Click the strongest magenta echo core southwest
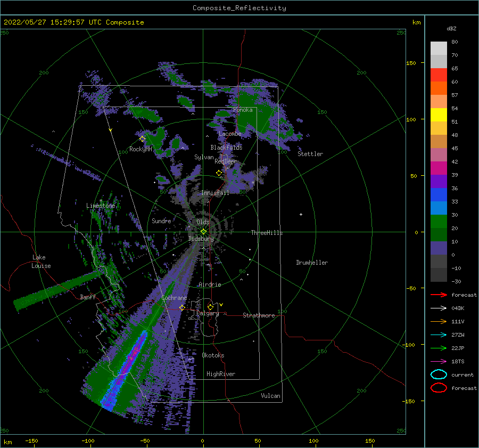The height and width of the screenshot is (448, 479). point(135,352)
